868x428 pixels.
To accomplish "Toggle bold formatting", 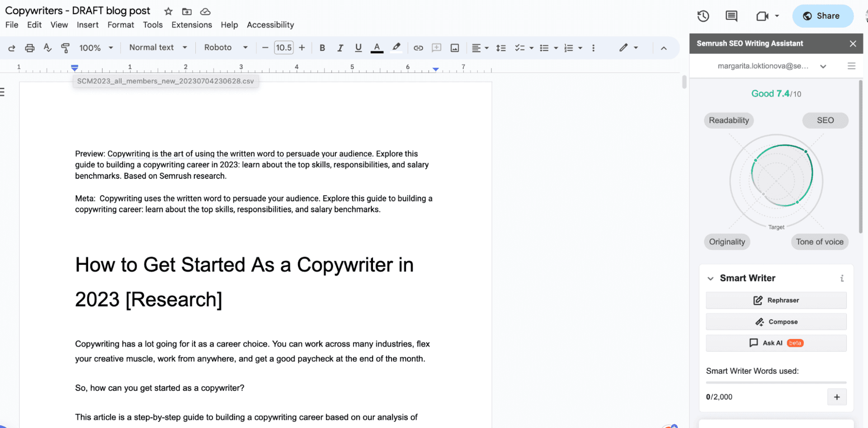I will coord(322,48).
